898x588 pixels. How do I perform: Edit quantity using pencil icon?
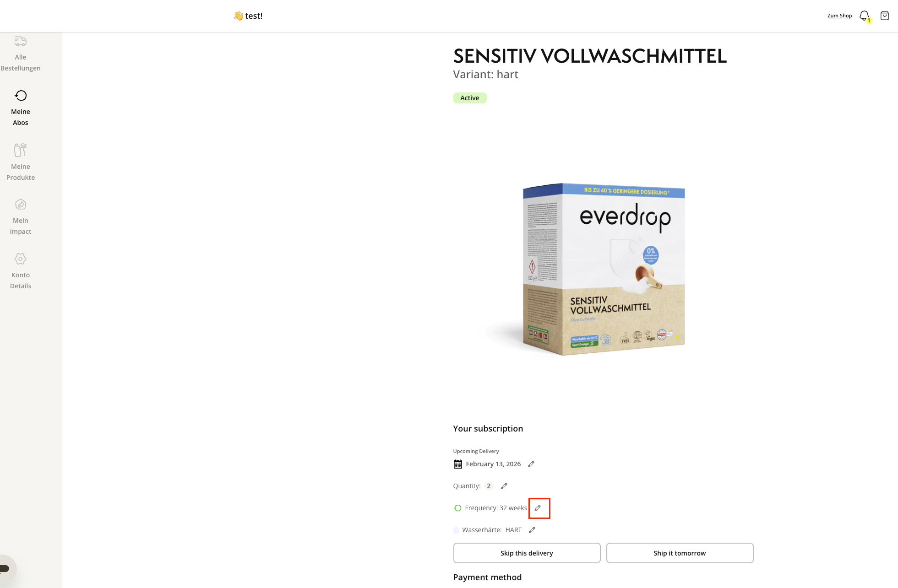tap(504, 486)
